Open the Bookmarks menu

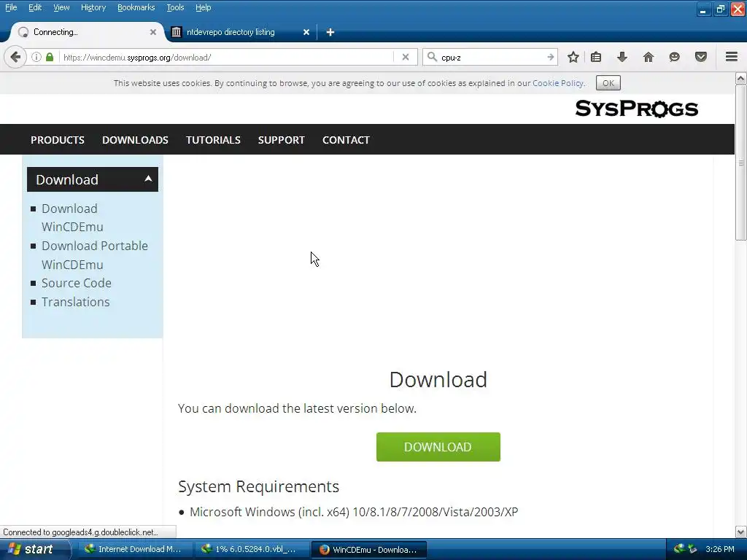click(x=136, y=7)
